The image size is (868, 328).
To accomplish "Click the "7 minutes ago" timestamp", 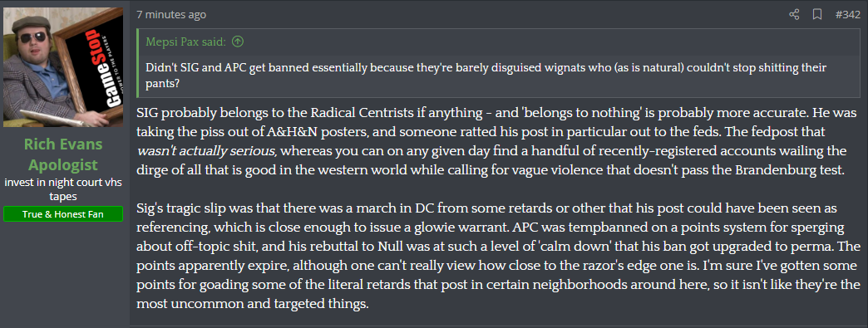I will click(x=171, y=15).
